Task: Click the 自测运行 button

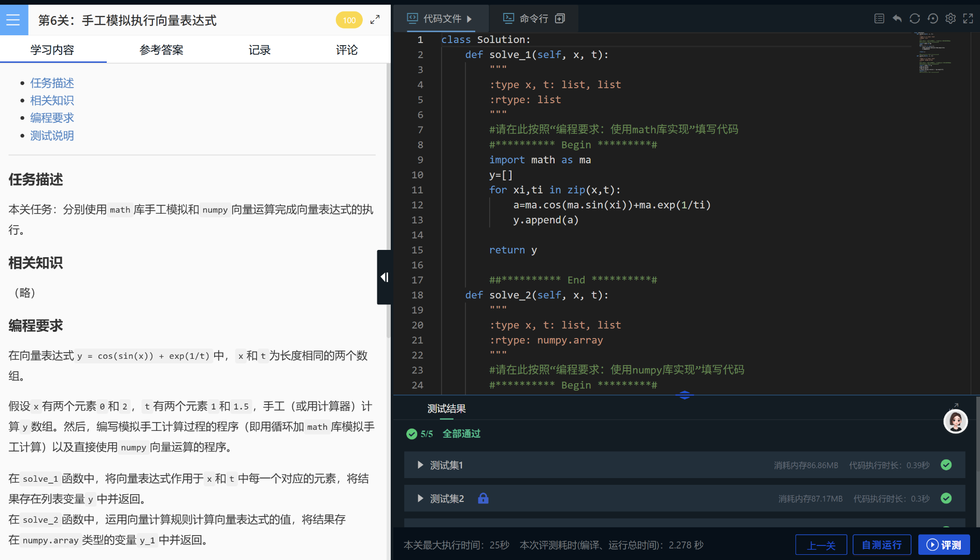Action: (882, 545)
